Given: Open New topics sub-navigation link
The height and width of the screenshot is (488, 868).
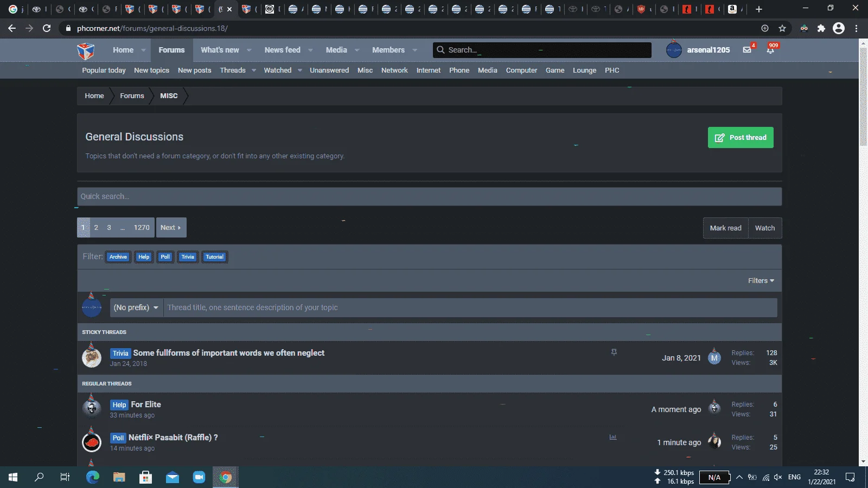Looking at the screenshot, I should [151, 70].
